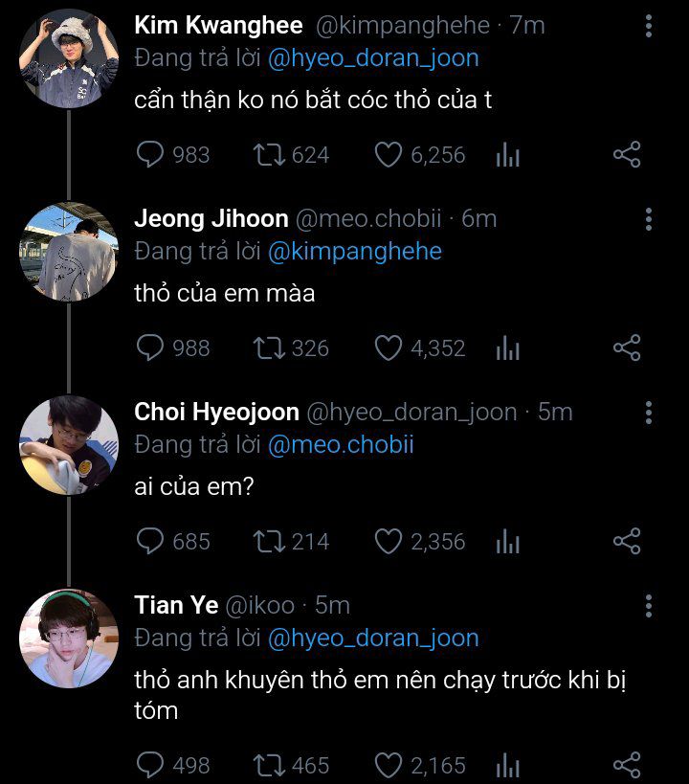The height and width of the screenshot is (784, 689).
Task: Open the @hyeo_doran_joon mention in Kim's reply
Action: 373,58
